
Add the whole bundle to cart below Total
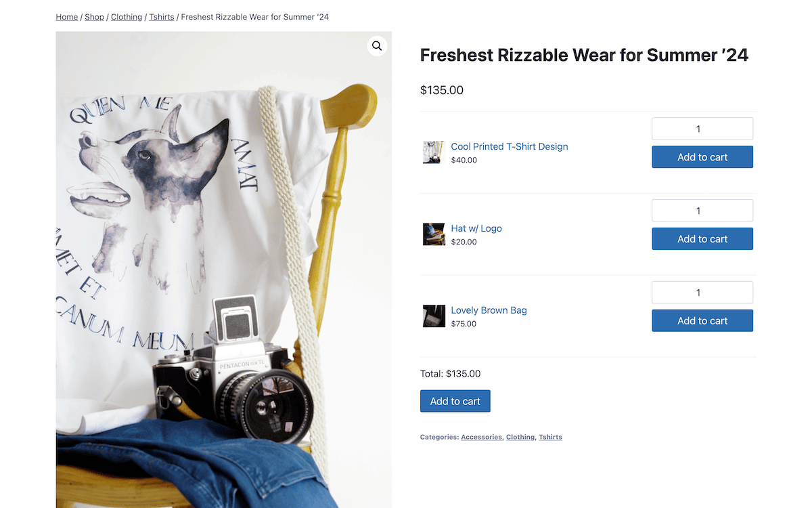pos(455,401)
